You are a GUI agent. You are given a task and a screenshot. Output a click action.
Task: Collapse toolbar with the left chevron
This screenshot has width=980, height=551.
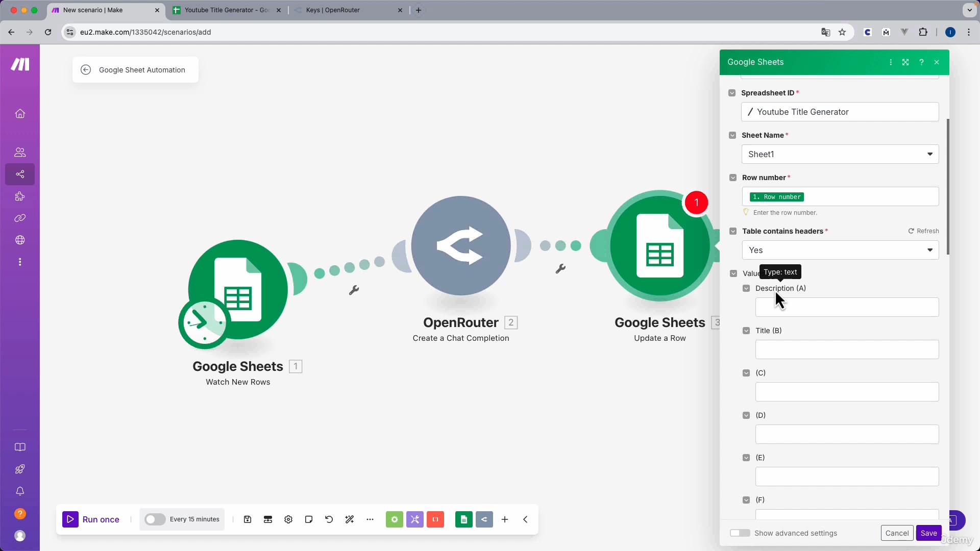point(525,519)
